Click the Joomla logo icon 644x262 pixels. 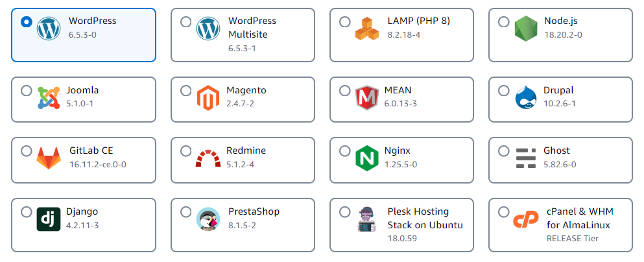click(49, 98)
